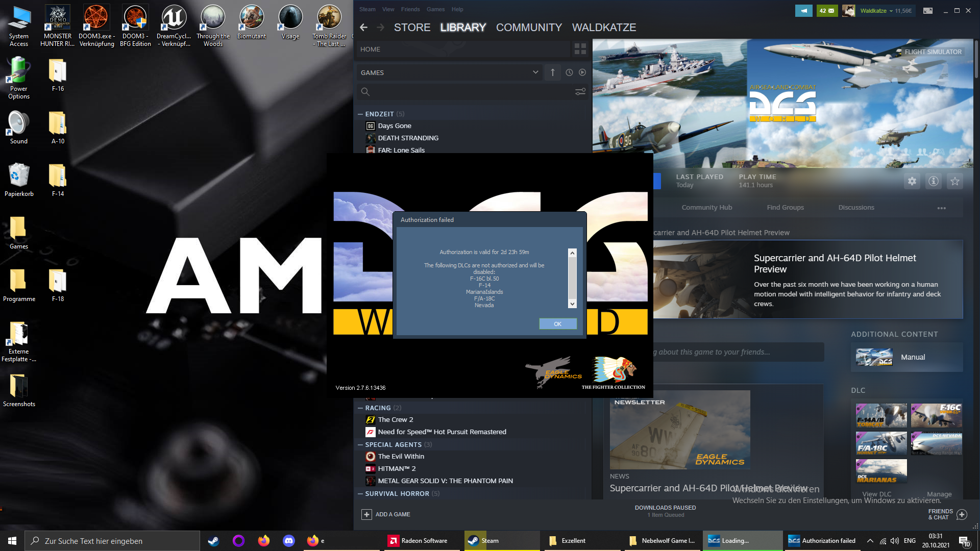Image resolution: width=980 pixels, height=551 pixels.
Task: Open the Community Hub link
Action: coord(707,208)
